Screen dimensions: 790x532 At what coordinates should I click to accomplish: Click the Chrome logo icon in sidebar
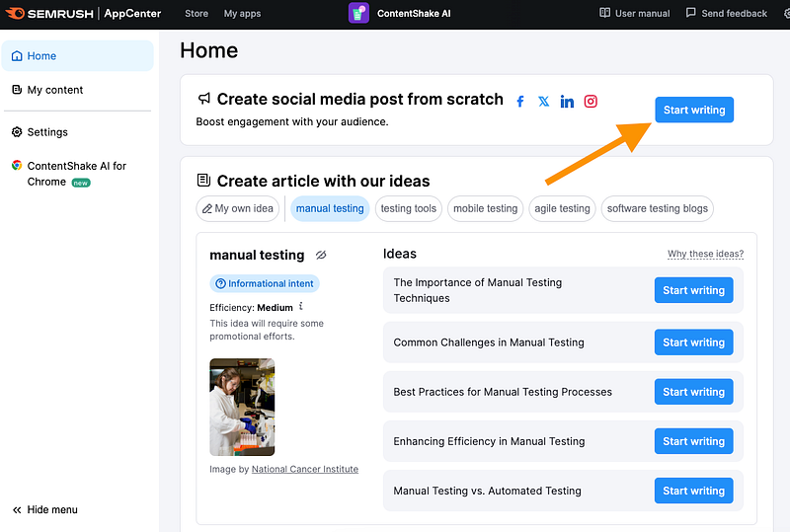coord(17,165)
